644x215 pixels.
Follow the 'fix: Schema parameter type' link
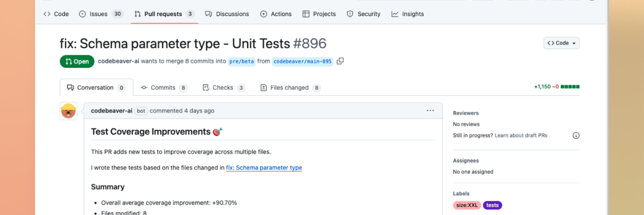point(264,168)
